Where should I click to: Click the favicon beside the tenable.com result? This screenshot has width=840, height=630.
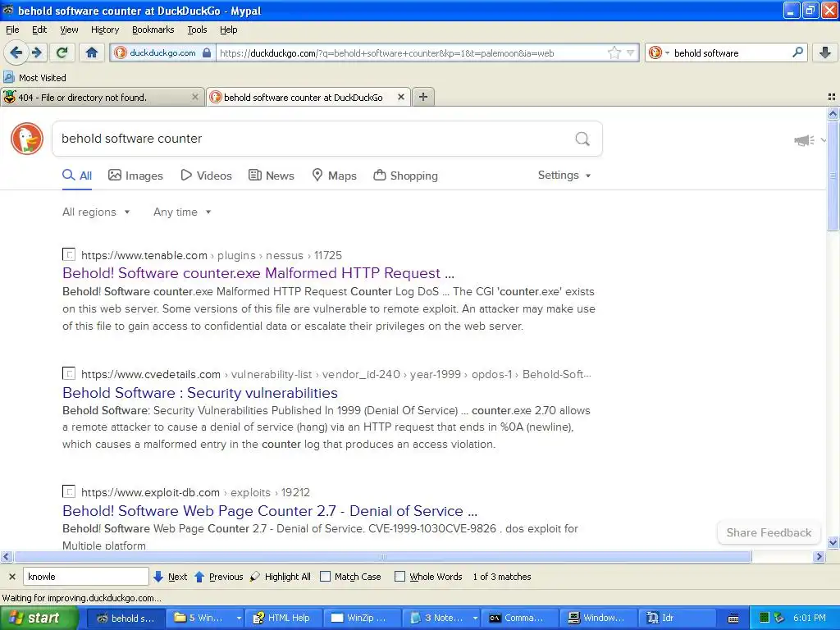pyautogui.click(x=69, y=254)
